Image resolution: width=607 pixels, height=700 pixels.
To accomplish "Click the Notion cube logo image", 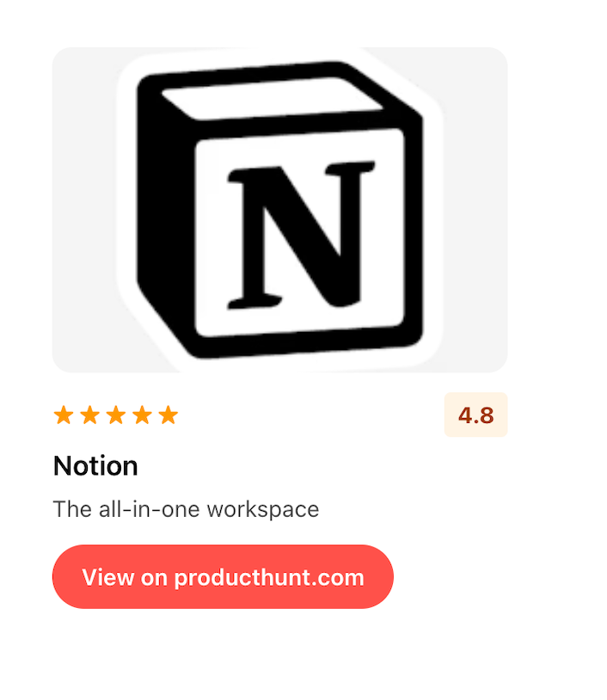I will [x=279, y=210].
